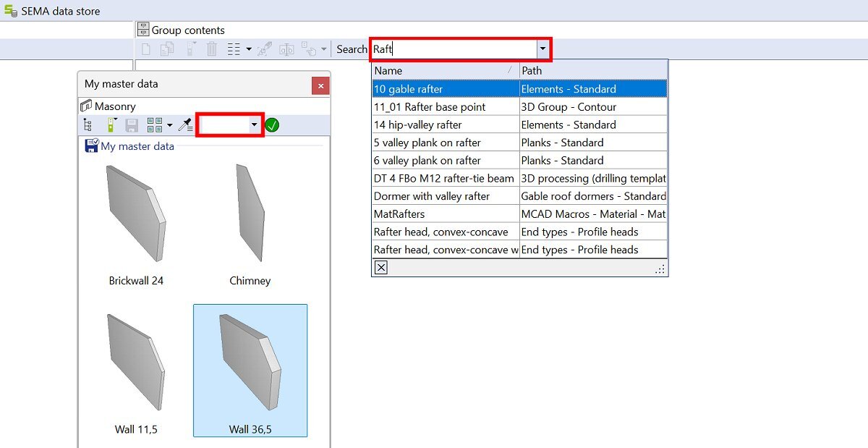Sort results by Name column header

coord(441,71)
